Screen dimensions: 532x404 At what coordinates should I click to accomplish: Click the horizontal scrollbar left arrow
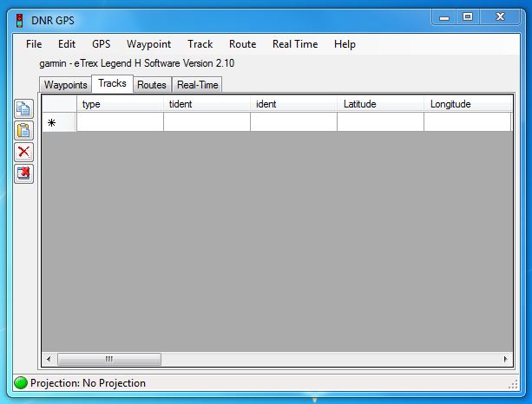49,359
